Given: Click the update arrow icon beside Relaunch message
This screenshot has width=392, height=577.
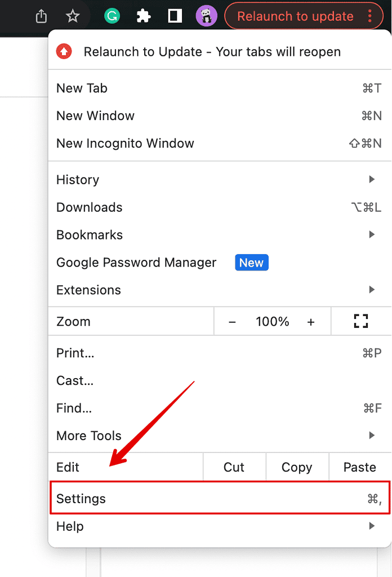Looking at the screenshot, I should click(64, 51).
